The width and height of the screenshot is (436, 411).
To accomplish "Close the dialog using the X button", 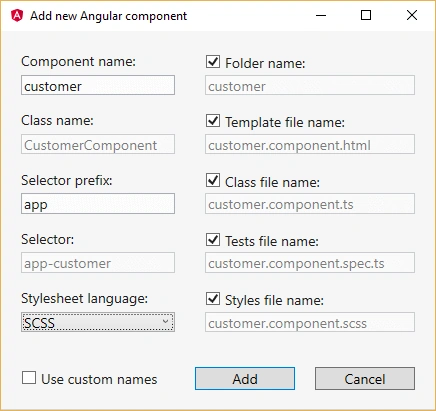I will coord(412,15).
